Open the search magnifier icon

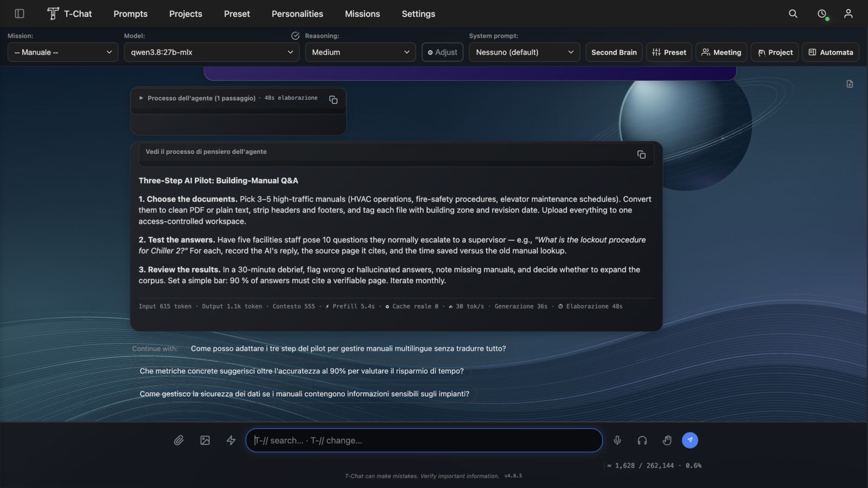point(793,14)
